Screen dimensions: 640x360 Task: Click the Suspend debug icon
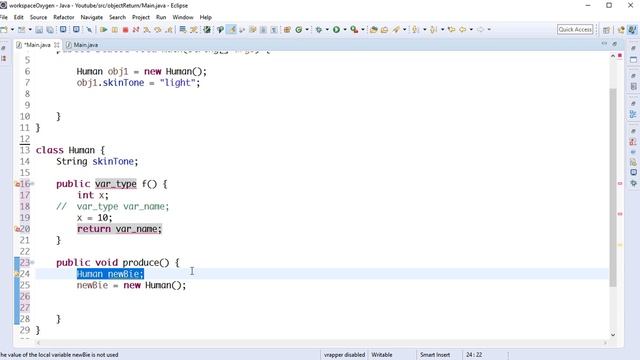pyautogui.click(x=115, y=29)
